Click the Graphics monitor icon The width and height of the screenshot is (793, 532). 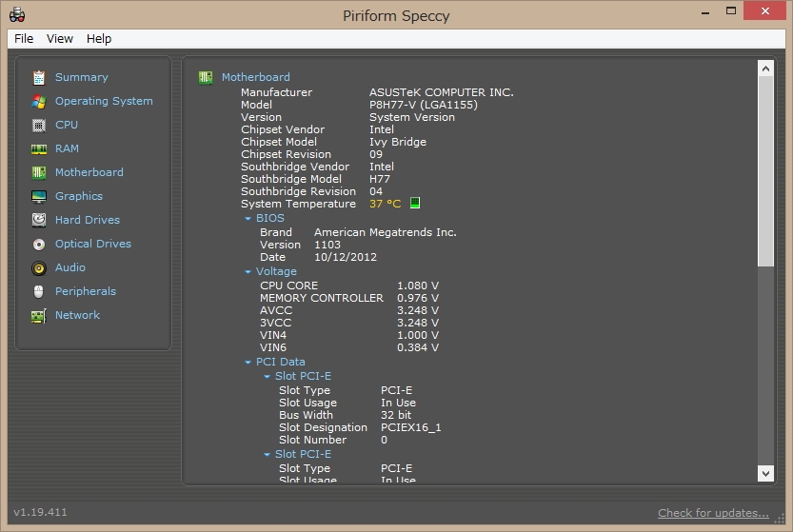[x=39, y=196]
